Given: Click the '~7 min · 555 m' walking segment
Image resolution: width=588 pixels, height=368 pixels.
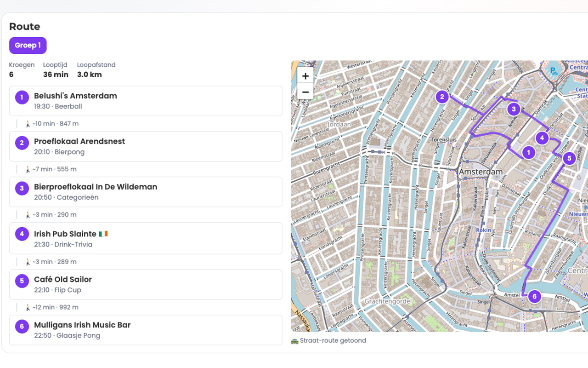Looking at the screenshot, I should point(51,169).
